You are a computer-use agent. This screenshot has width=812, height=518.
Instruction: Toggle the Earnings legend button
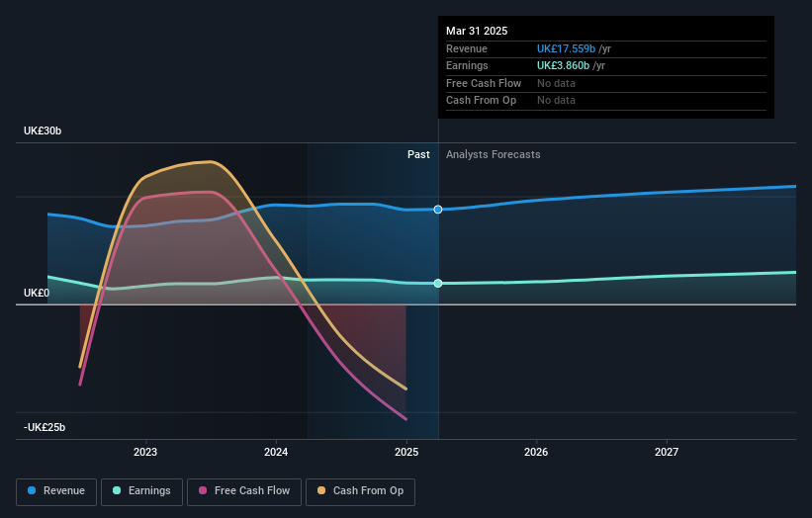pos(141,491)
